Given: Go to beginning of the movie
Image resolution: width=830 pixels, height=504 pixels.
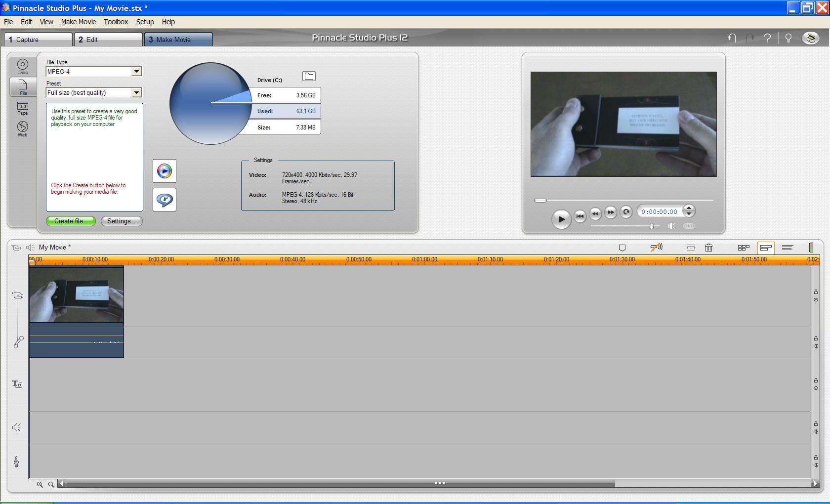Looking at the screenshot, I should (x=580, y=215).
